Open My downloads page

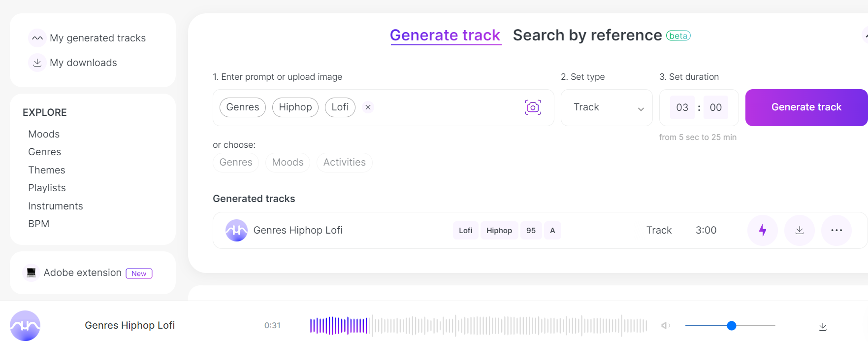click(83, 63)
